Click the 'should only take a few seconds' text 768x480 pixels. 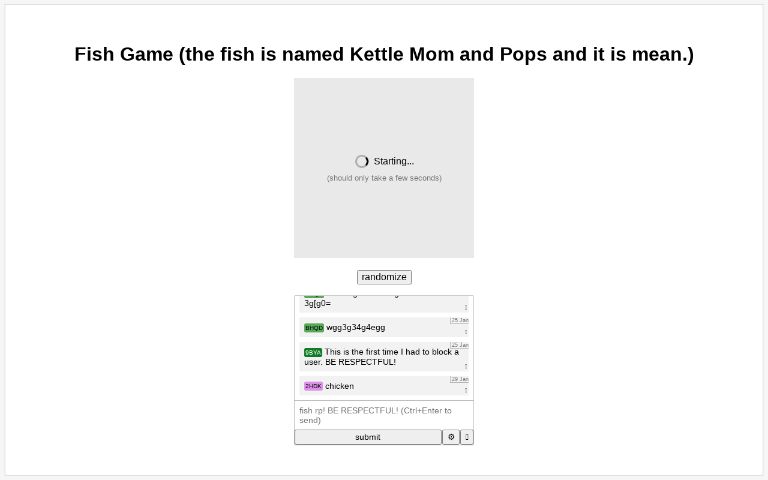coord(384,178)
